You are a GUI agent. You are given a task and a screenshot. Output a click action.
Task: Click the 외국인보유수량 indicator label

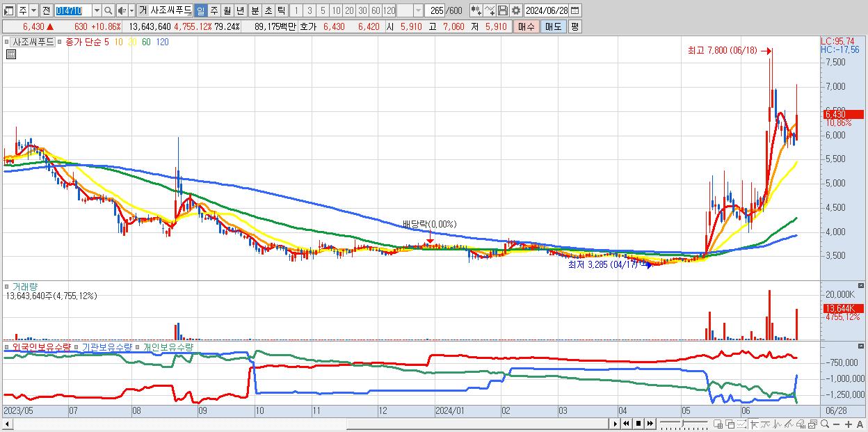pyautogui.click(x=41, y=346)
